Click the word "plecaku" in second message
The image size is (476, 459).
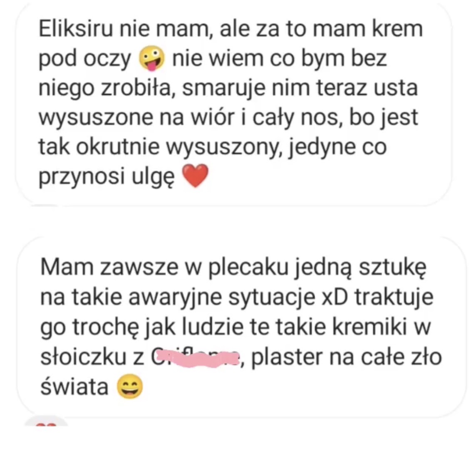click(248, 268)
